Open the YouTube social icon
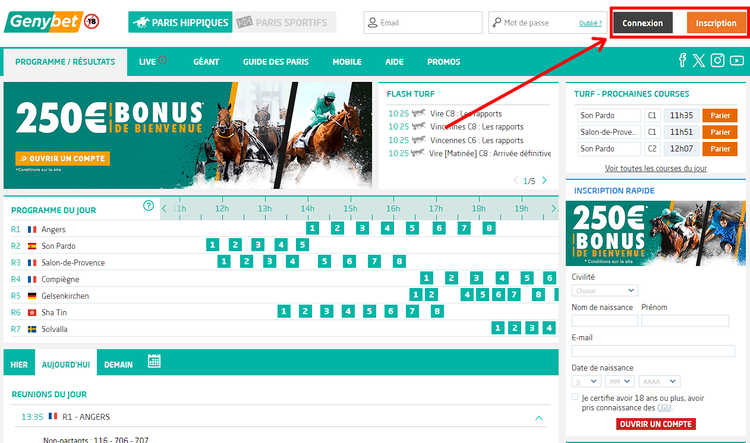Viewport: 750px width, 443px height. [737, 60]
